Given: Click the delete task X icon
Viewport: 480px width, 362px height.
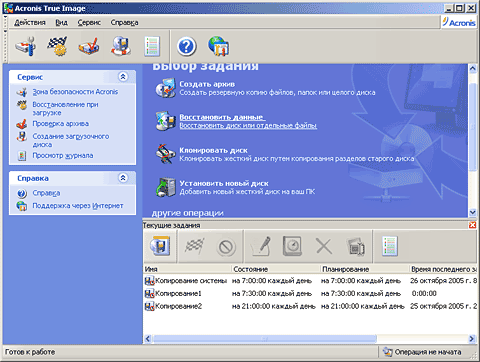Looking at the screenshot, I should pyautogui.click(x=324, y=247).
